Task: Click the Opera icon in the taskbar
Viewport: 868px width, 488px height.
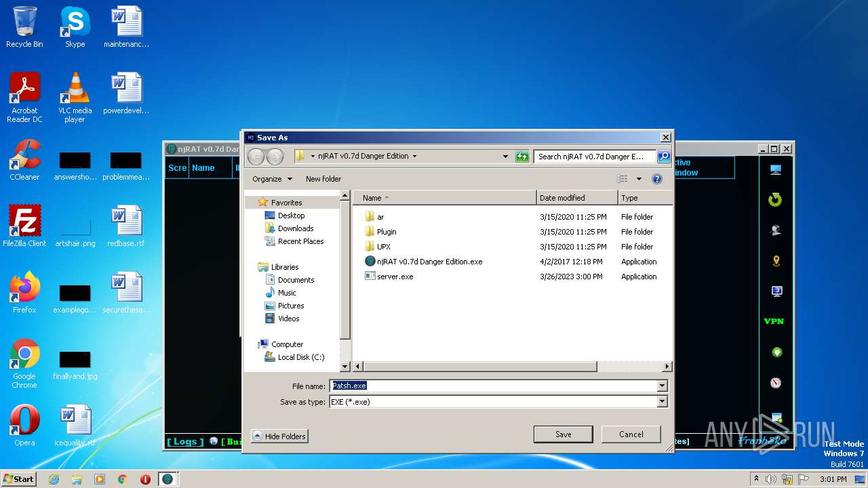Action: click(145, 479)
